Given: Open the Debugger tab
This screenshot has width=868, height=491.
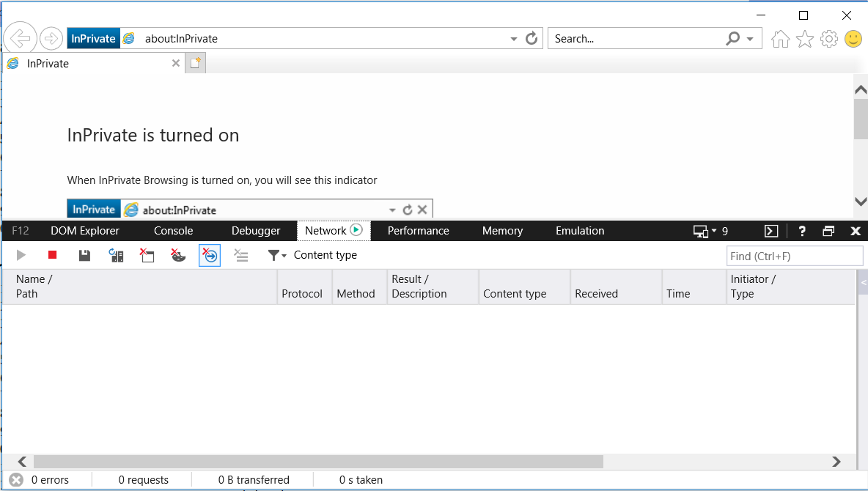Looking at the screenshot, I should 256,231.
